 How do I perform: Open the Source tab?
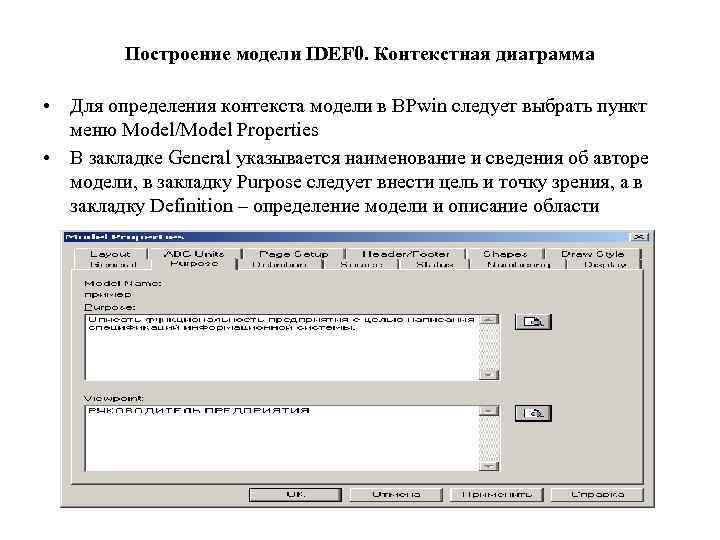pyautogui.click(x=361, y=264)
